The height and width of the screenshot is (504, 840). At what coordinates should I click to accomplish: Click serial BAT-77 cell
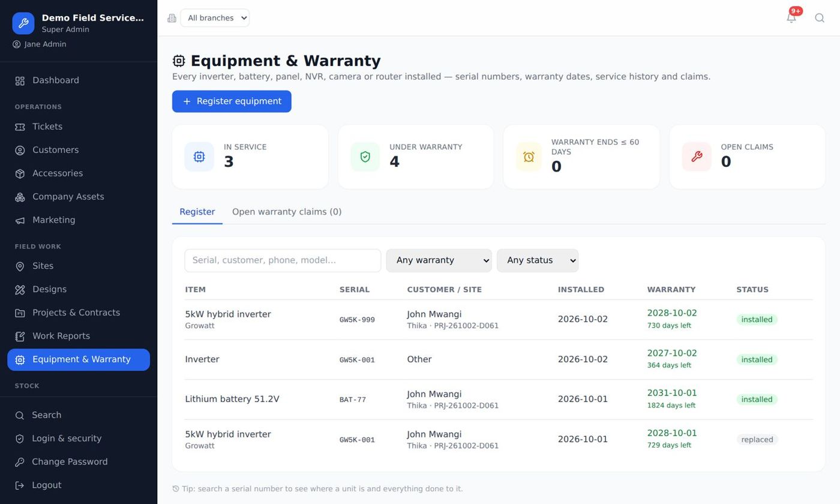pos(353,400)
